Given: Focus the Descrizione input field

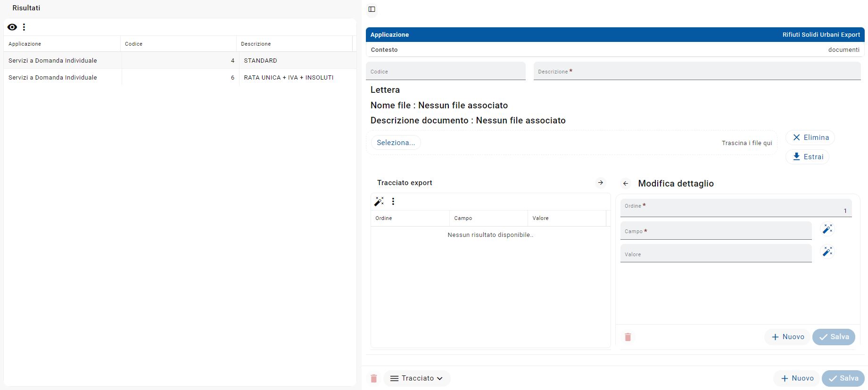Looking at the screenshot, I should (x=696, y=72).
